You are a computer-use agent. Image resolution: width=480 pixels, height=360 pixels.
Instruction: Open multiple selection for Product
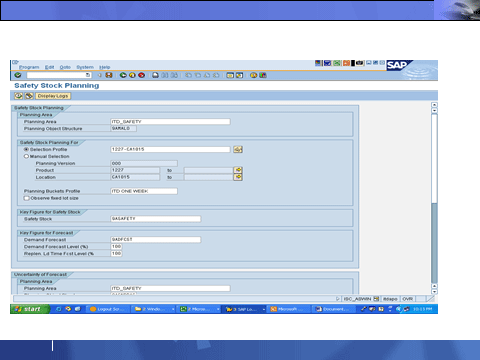pos(238,170)
